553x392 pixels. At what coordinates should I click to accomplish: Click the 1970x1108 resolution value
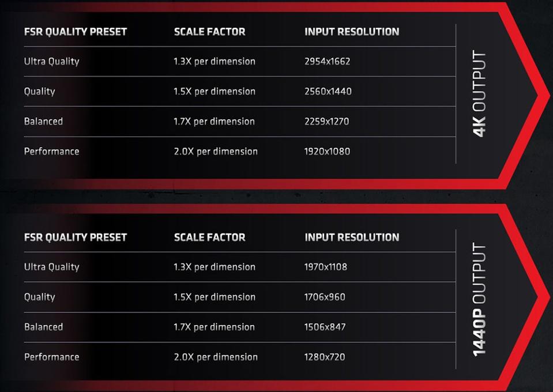click(x=326, y=267)
